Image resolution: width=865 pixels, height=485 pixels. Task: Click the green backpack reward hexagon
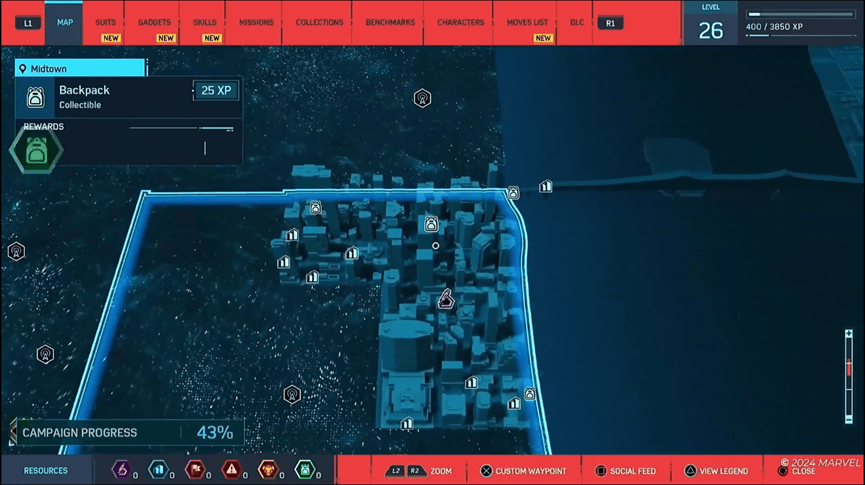click(37, 152)
